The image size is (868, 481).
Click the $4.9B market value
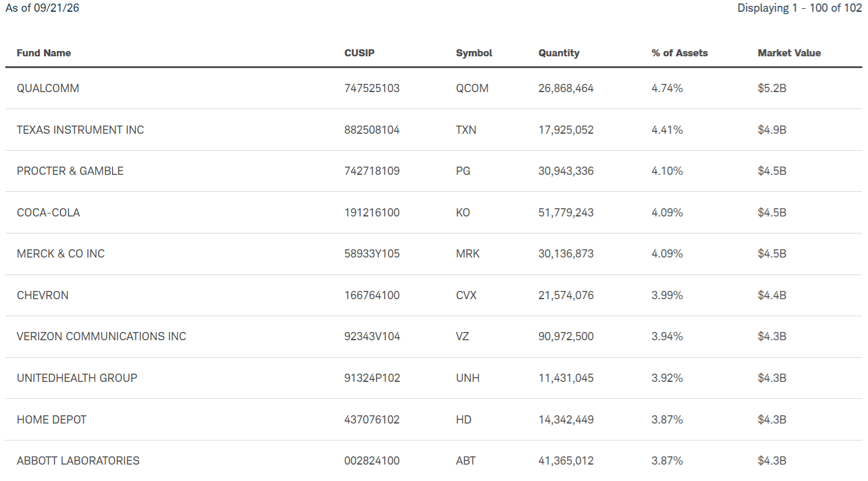pos(772,130)
